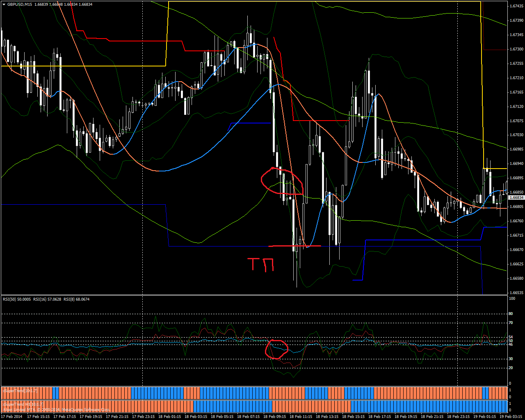This screenshot has width=525, height=420.
Task: Click the 1.66625 price axis label
Action: (516, 264)
